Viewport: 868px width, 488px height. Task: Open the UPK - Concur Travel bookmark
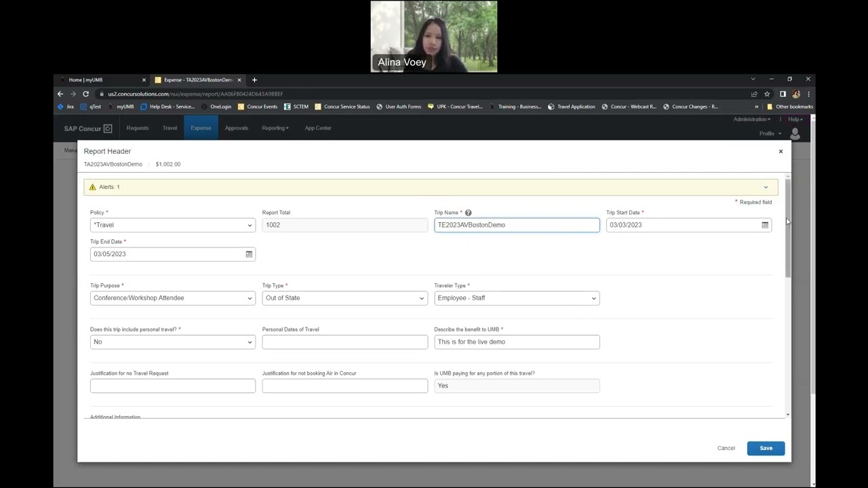click(455, 106)
